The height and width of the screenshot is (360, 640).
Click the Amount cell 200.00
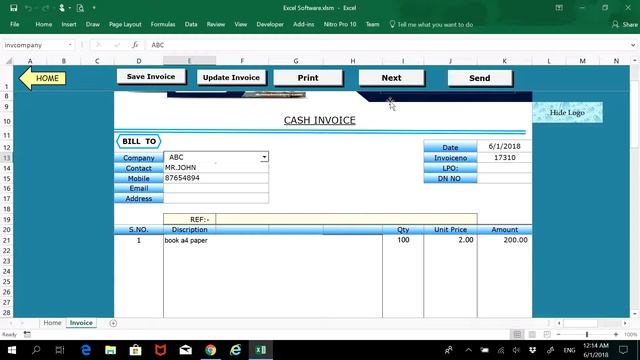point(505,240)
